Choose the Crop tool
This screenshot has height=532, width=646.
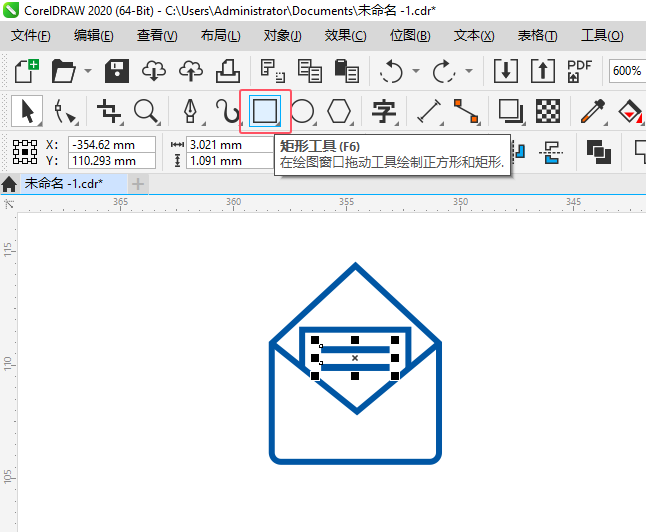[109, 111]
